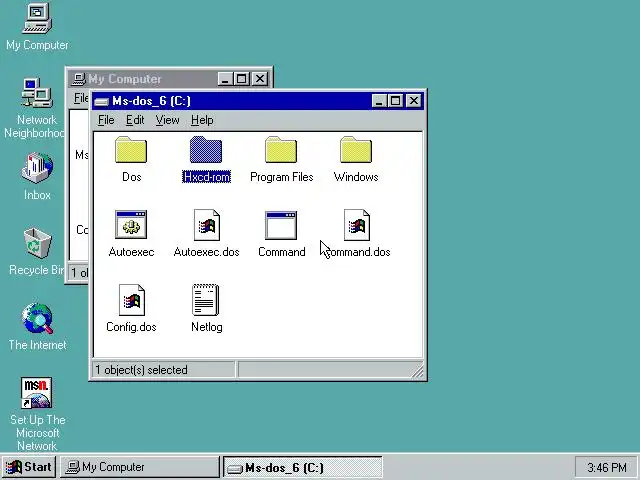Viewport: 640px width, 480px height.
Task: Open File menu of My Computer window
Action: [81, 98]
